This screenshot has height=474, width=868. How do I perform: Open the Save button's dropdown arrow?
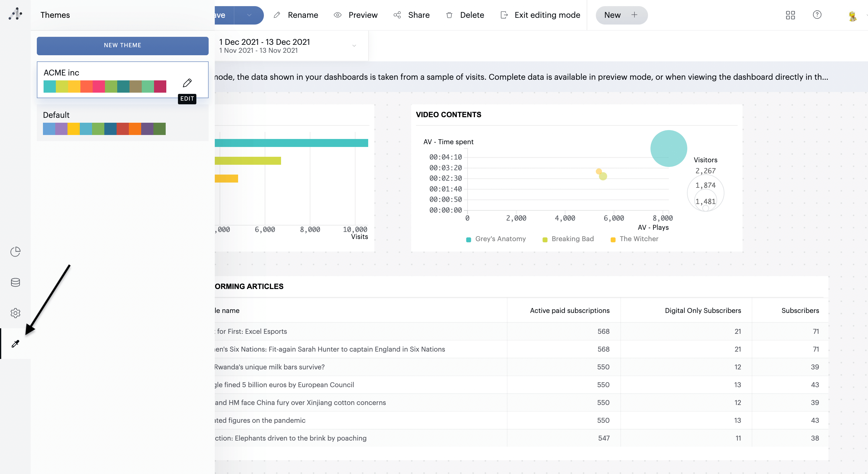click(x=249, y=15)
